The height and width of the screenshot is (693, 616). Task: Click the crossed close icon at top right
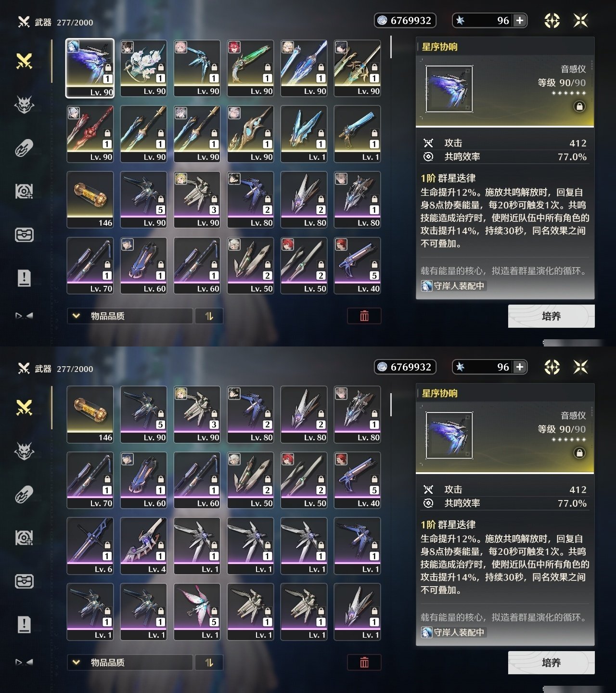point(581,20)
